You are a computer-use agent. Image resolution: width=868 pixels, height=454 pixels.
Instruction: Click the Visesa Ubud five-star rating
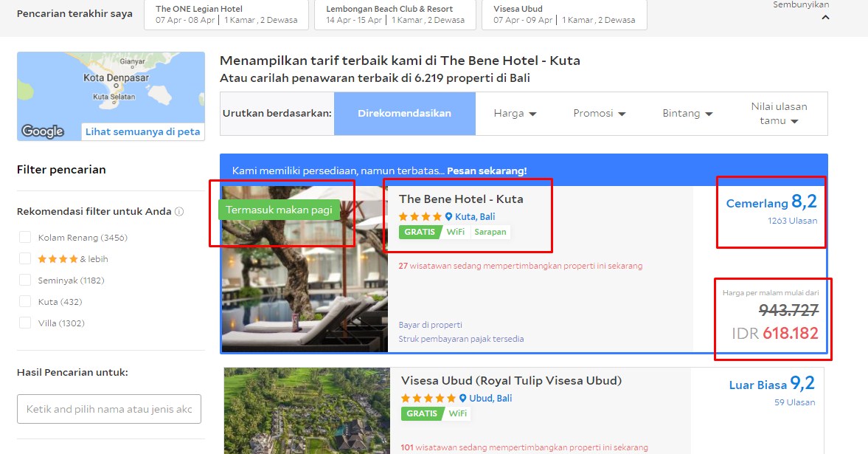point(428,398)
